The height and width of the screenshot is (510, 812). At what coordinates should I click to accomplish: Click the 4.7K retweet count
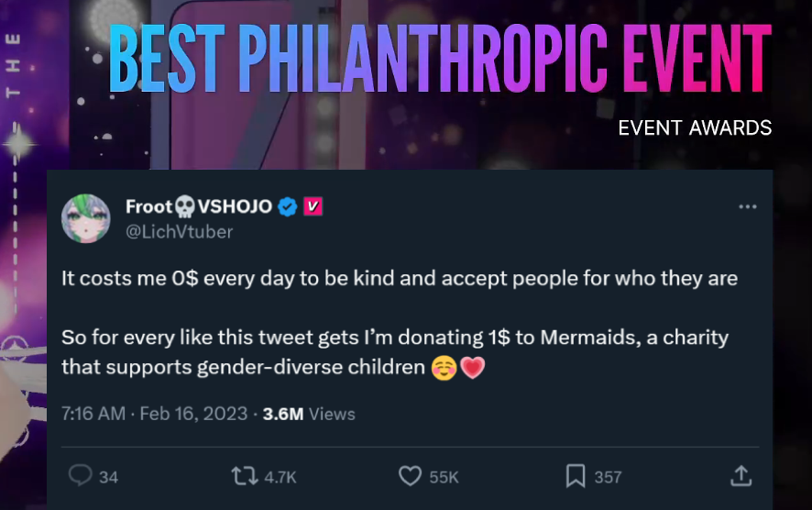tap(280, 477)
